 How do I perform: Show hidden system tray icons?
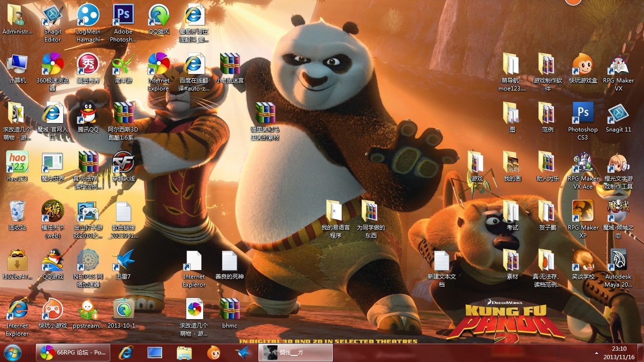point(597,353)
